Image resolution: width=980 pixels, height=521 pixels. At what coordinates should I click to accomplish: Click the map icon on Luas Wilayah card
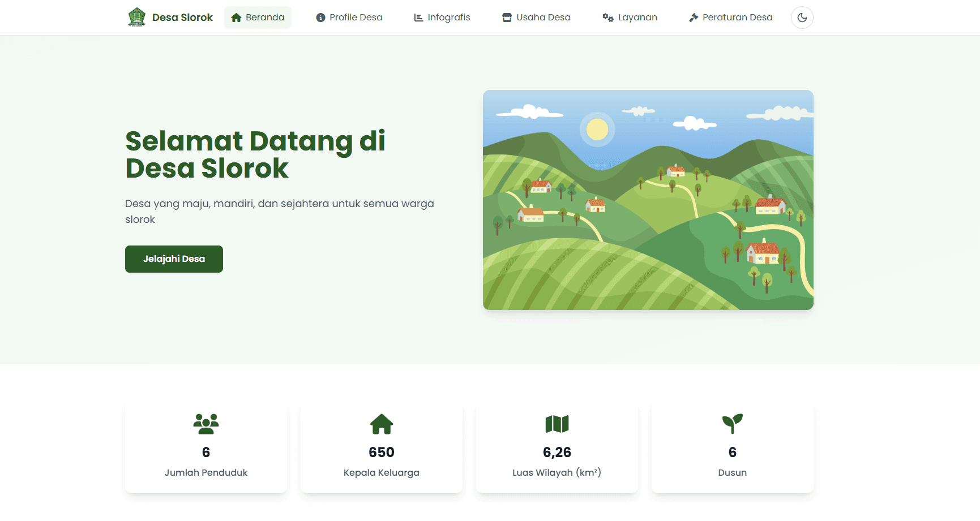(557, 424)
